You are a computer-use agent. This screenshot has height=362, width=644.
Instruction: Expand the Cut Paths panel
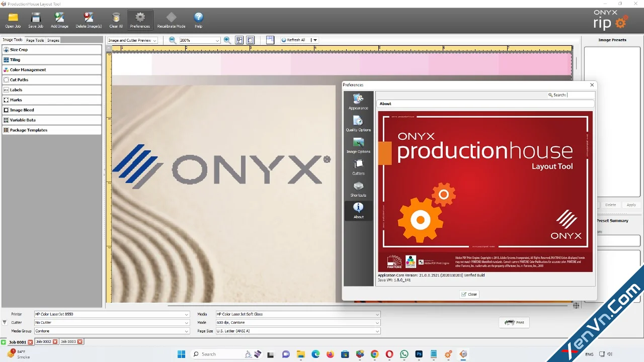tap(52, 80)
